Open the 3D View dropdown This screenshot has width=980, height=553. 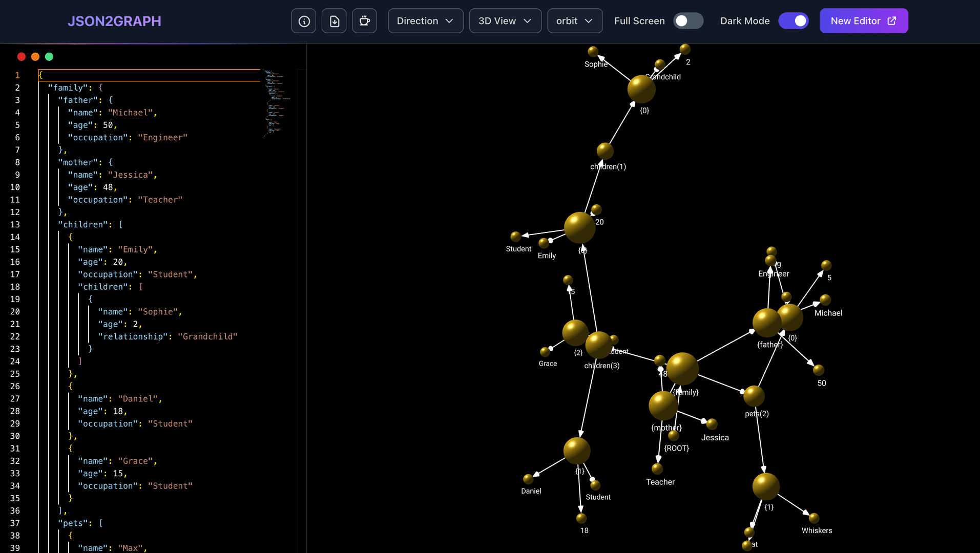[505, 20]
